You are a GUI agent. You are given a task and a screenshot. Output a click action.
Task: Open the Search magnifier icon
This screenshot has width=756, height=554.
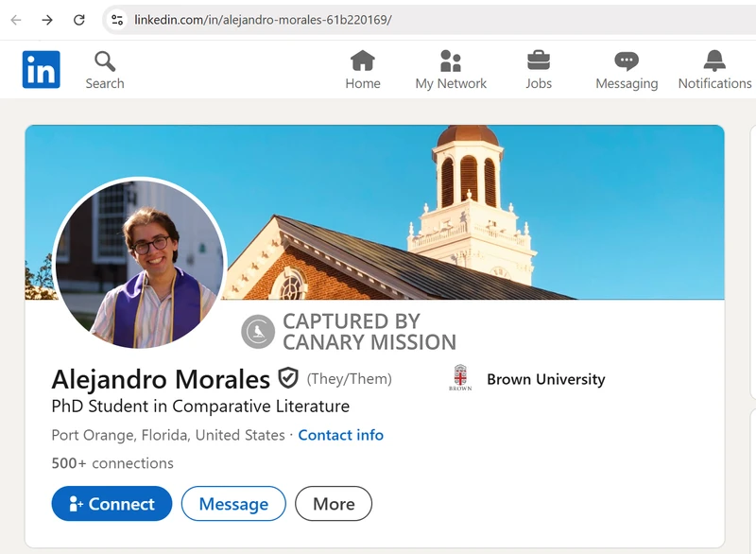(105, 61)
